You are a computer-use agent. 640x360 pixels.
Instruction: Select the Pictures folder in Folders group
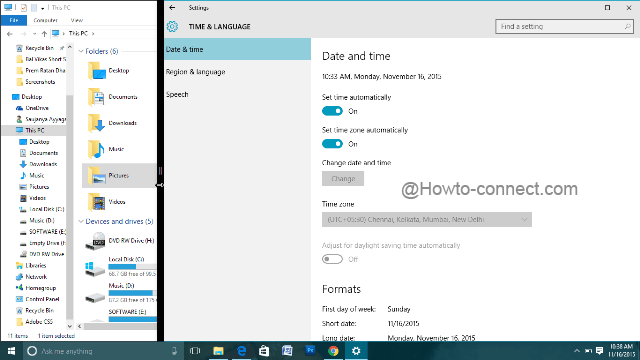click(119, 176)
